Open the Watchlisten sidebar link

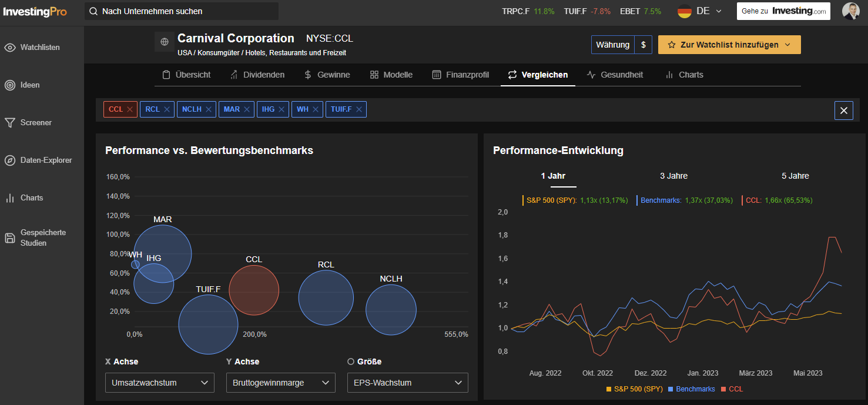tap(40, 48)
